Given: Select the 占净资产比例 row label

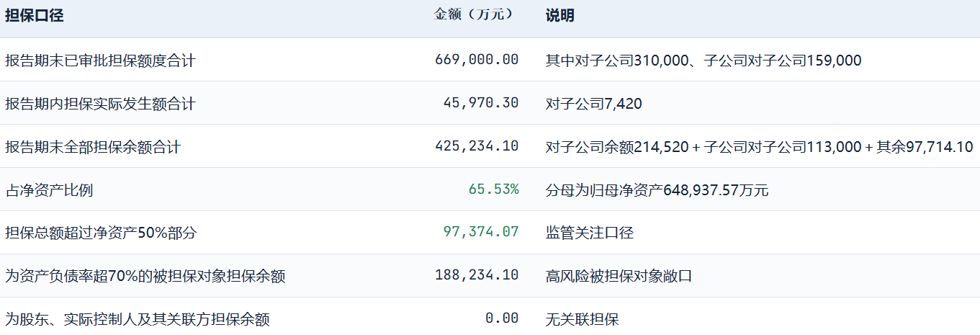Looking at the screenshot, I should click(x=49, y=190).
